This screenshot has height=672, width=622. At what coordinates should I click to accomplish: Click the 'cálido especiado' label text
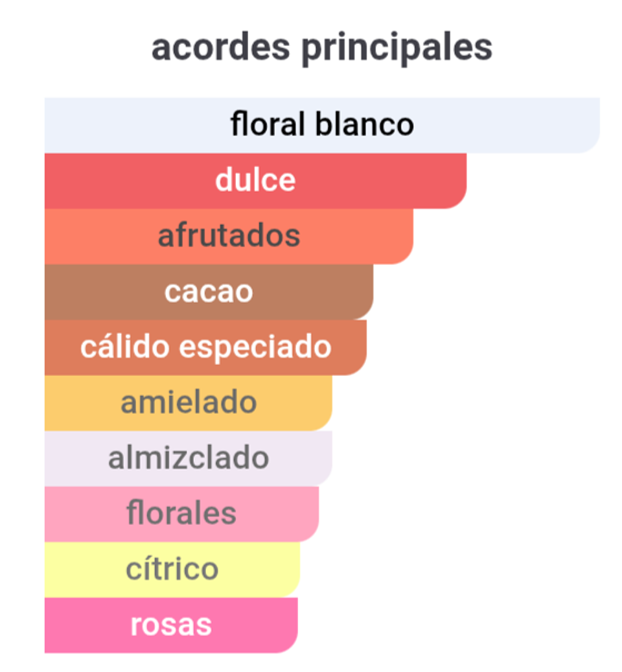[205, 347]
